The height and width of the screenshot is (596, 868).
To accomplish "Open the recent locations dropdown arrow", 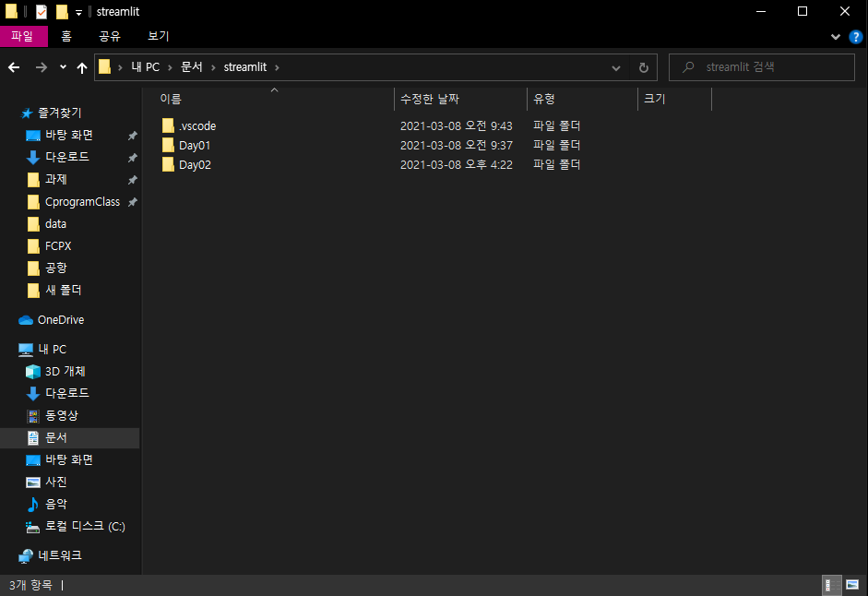I will coord(63,67).
